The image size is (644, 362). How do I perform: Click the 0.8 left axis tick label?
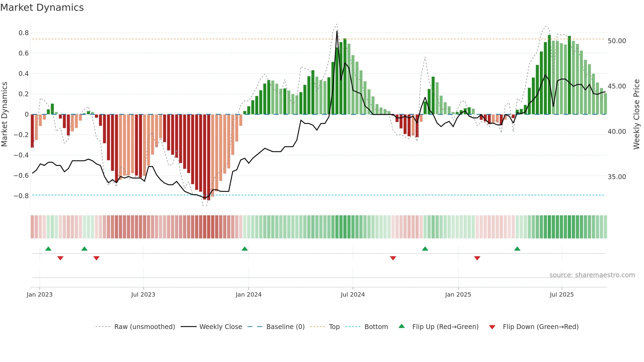click(x=24, y=33)
